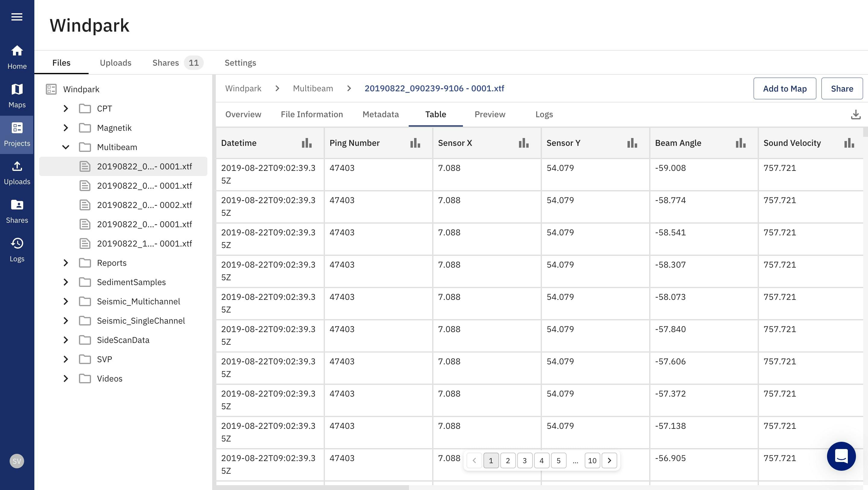Click the horizontal table scrollbar
The height and width of the screenshot is (490, 868).
point(312,487)
